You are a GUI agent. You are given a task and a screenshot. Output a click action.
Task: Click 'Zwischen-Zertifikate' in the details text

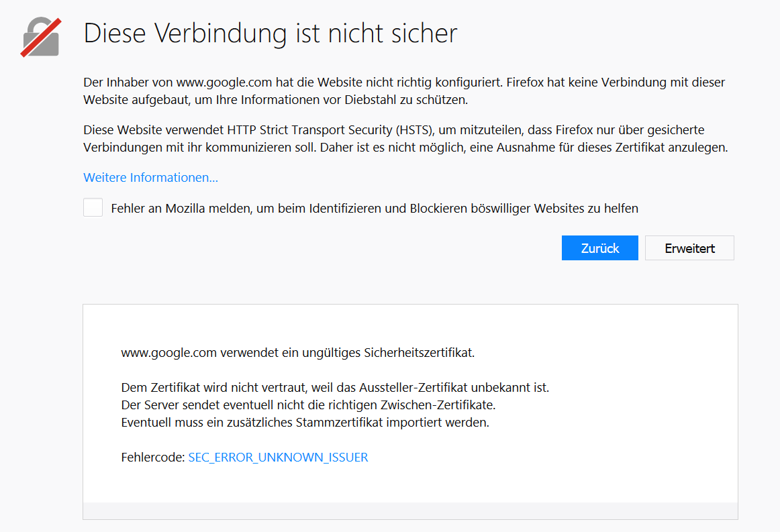pos(443,405)
